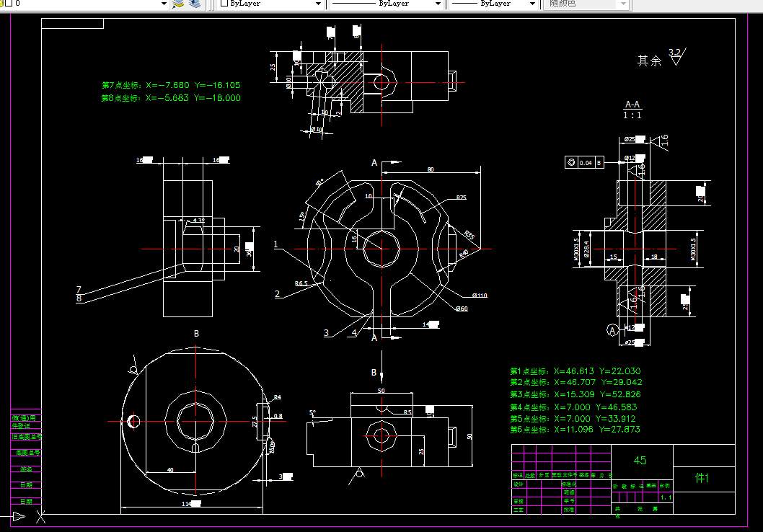763x532 pixels.
Task: Select the Ø110 diameter dimension
Action: tap(480, 295)
